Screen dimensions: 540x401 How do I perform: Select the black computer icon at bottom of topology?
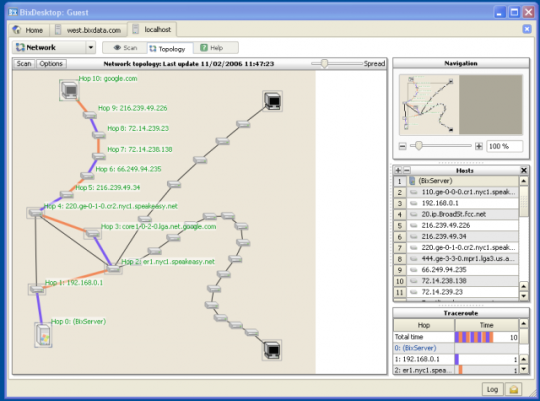(272, 350)
